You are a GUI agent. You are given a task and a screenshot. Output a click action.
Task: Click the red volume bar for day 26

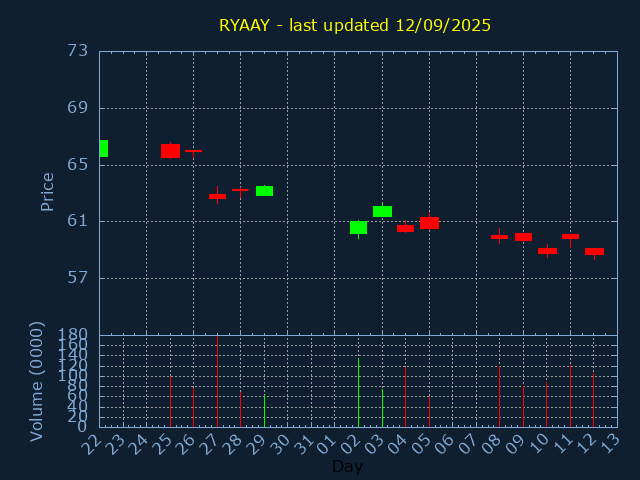193,407
